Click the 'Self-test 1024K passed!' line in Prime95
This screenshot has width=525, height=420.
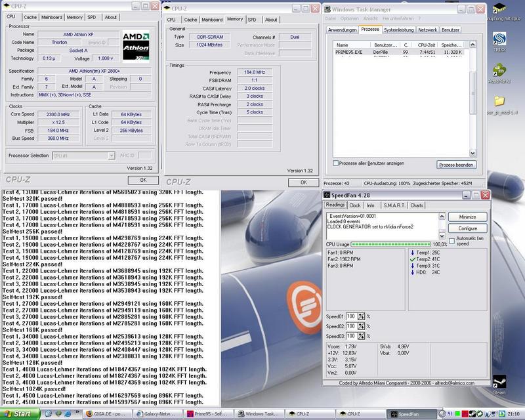pyautogui.click(x=34, y=389)
